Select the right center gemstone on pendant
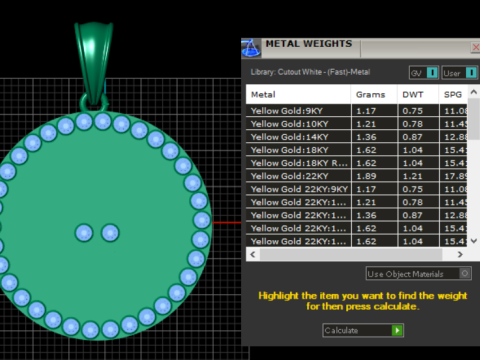Viewport: 480px width, 360px height. [x=110, y=233]
